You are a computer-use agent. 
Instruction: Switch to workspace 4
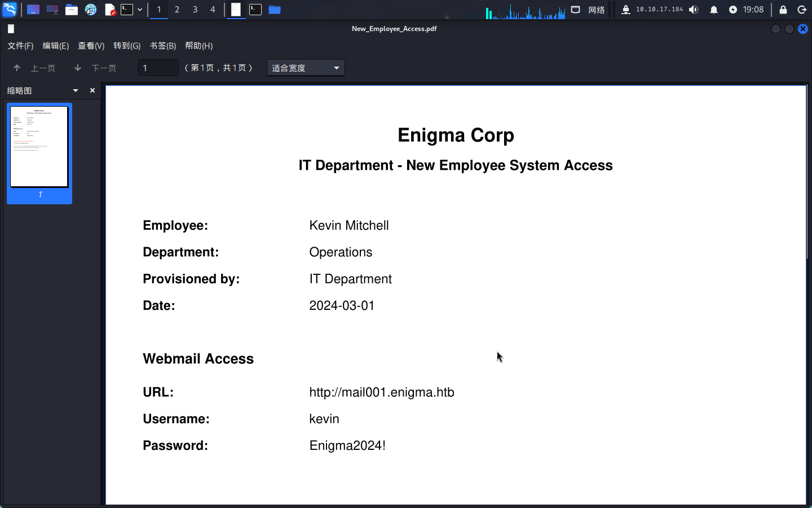(213, 10)
